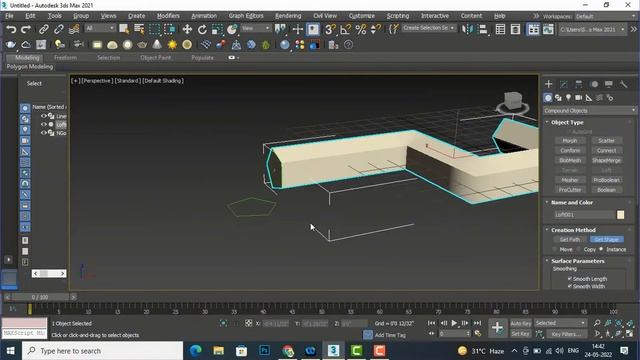
Task: Click the Loft001 object color swatch
Action: (x=620, y=215)
